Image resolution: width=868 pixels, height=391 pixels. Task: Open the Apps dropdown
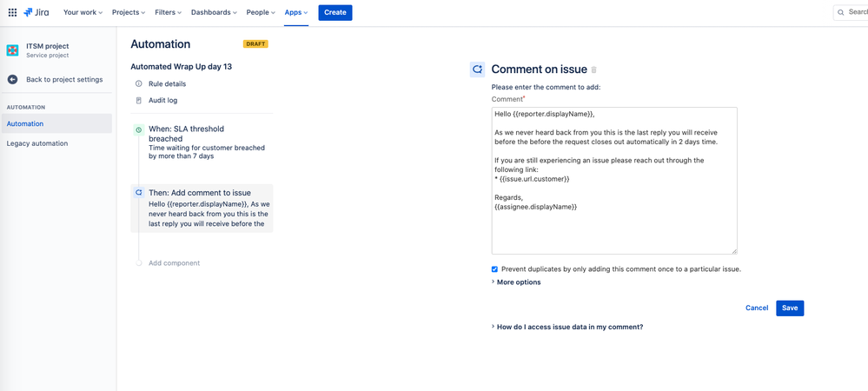296,12
